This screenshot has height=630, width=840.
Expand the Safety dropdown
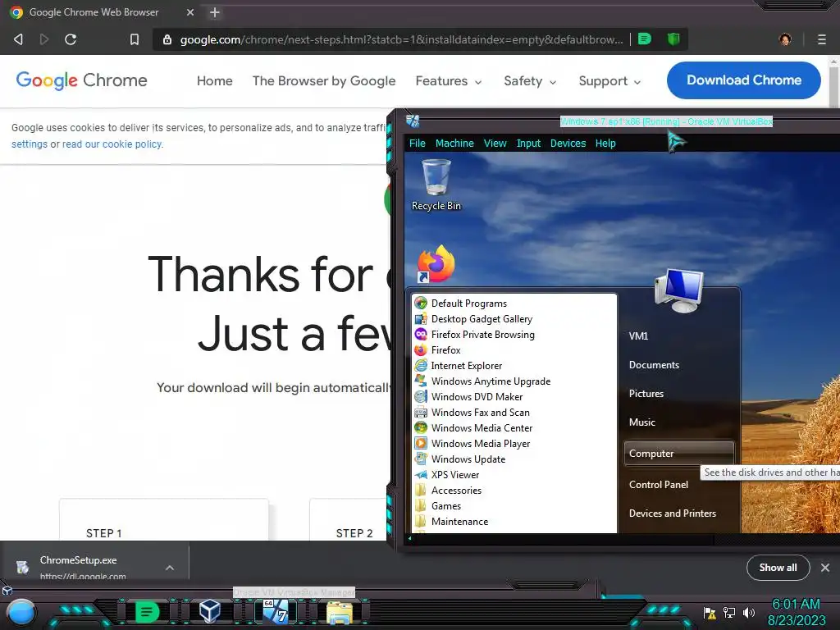click(530, 81)
